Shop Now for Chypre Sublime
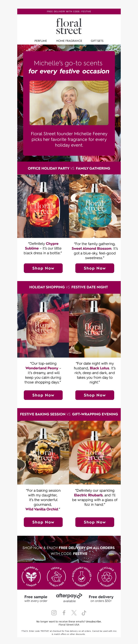This screenshot has width=138, height=644. point(43,268)
